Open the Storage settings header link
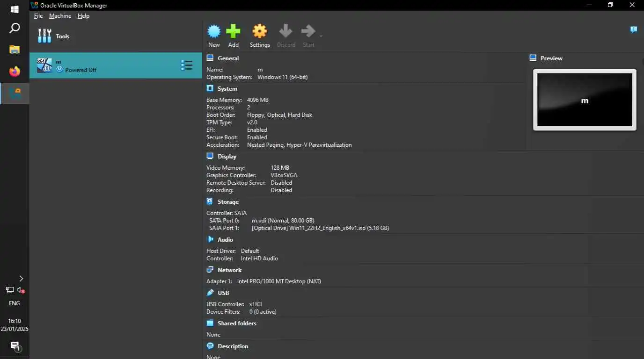 228,202
